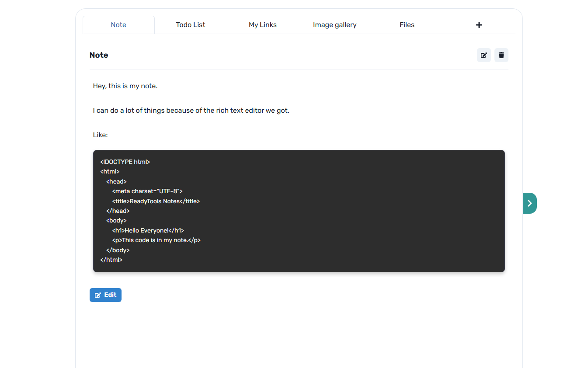Image resolution: width=588 pixels, height=368 pixels.
Task: Click the opening <body> code line
Action: pos(116,221)
